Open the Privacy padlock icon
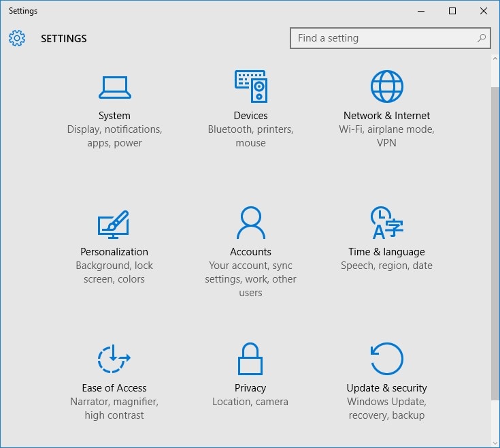Image resolution: width=500 pixels, height=448 pixels. (x=250, y=359)
